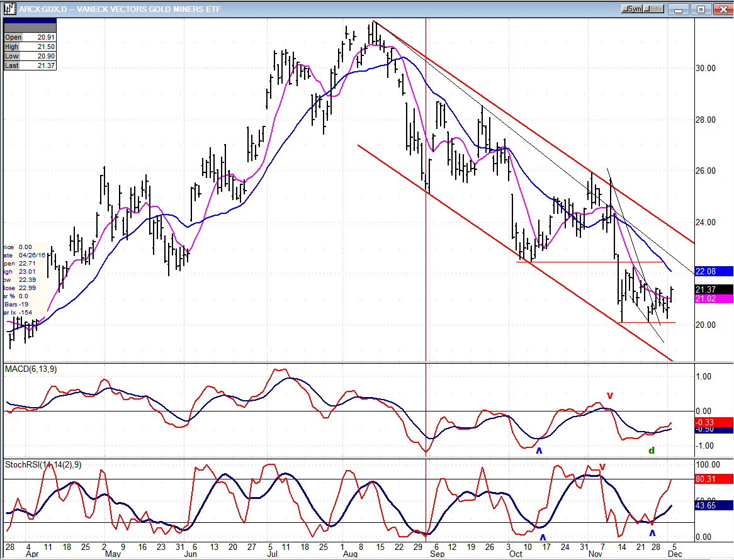Click blue ^ marker above Nov 28 date
The width and height of the screenshot is (734, 560).
point(652,532)
